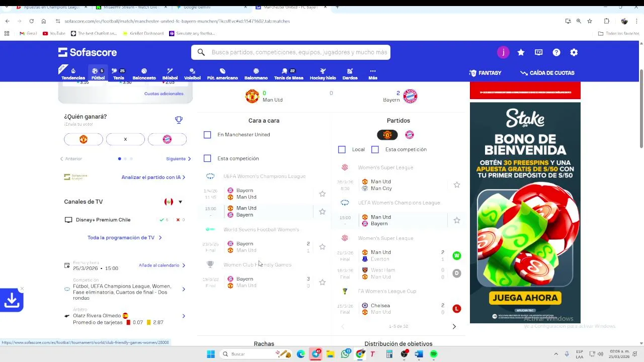The width and height of the screenshot is (644, 362).
Task: Check the Local checkbox
Action: [342, 149]
